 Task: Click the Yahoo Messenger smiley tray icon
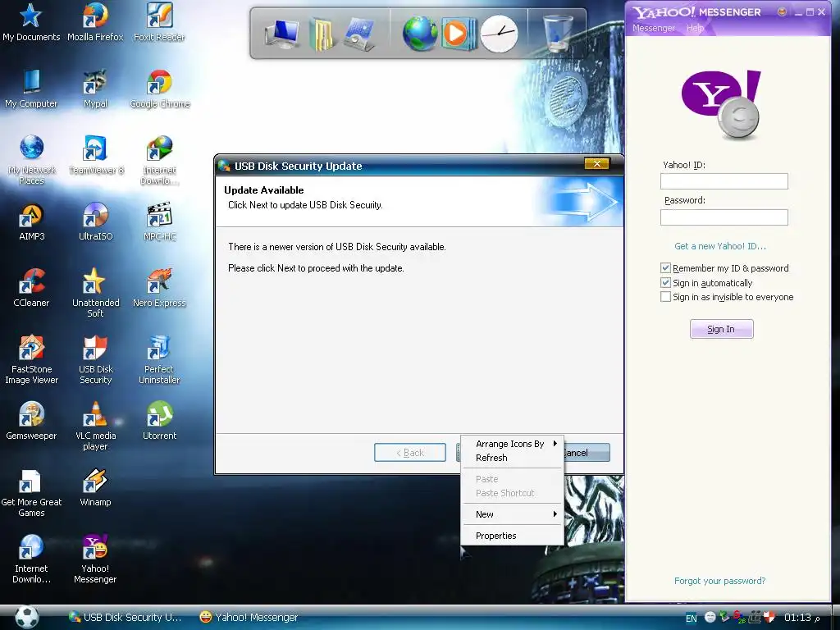click(x=710, y=617)
